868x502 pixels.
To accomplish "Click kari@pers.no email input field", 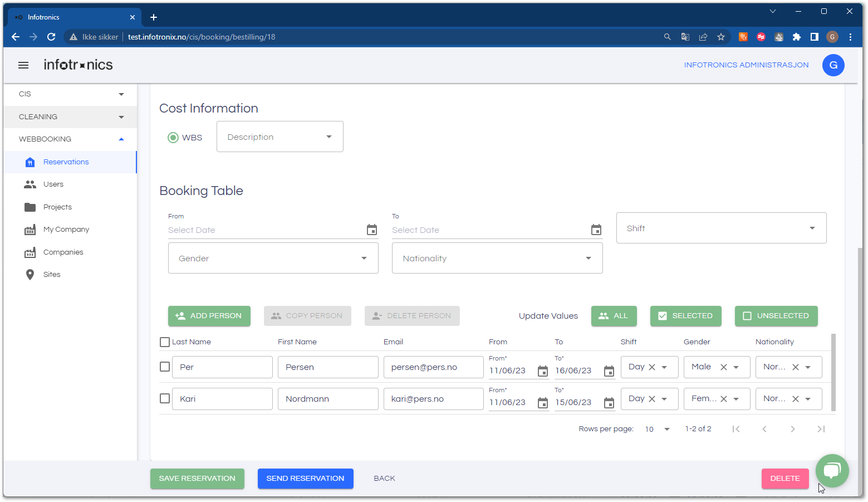I will 433,398.
